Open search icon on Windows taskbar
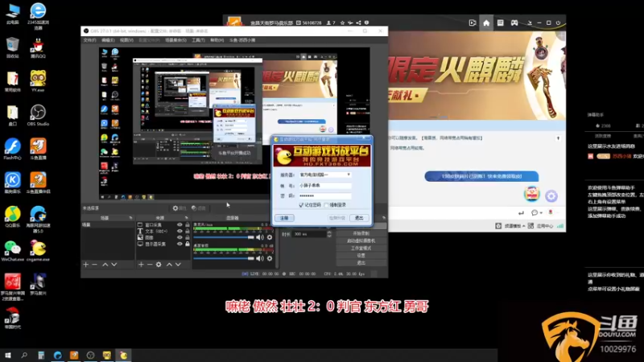Viewport: 644px width, 362px height. click(x=24, y=355)
